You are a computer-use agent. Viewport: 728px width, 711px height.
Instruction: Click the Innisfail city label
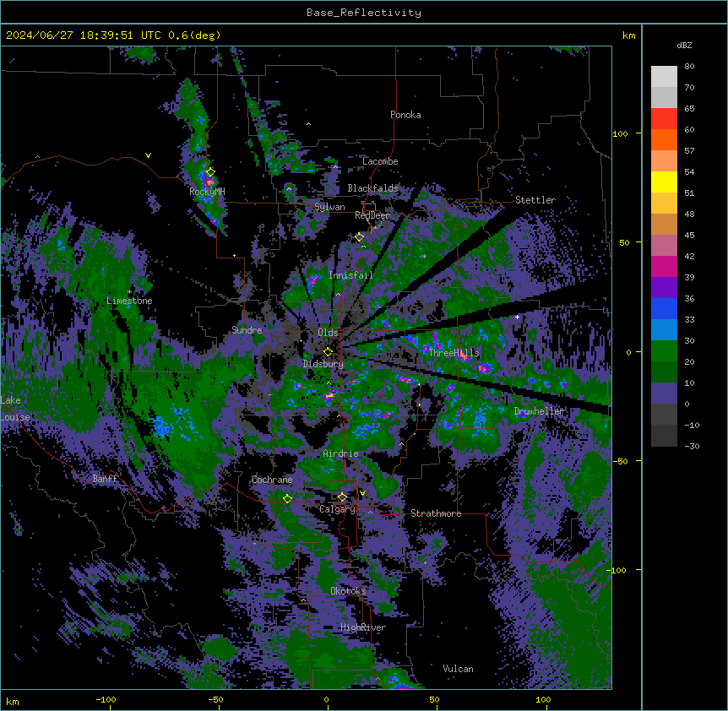(350, 275)
